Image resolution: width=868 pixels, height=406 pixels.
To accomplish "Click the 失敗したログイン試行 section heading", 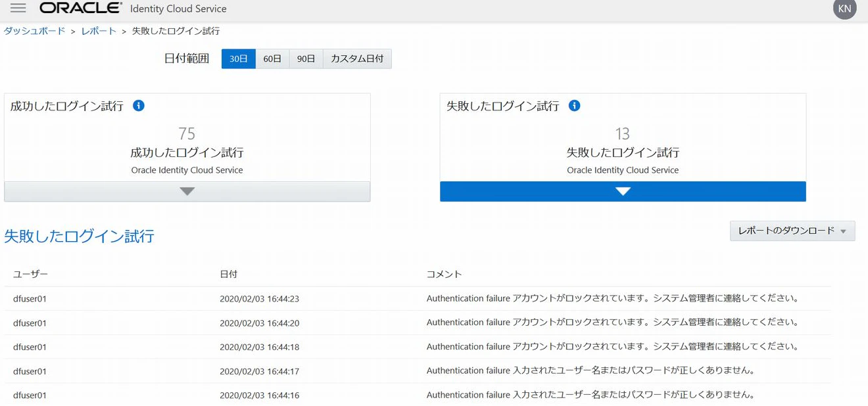I will pyautogui.click(x=80, y=237).
